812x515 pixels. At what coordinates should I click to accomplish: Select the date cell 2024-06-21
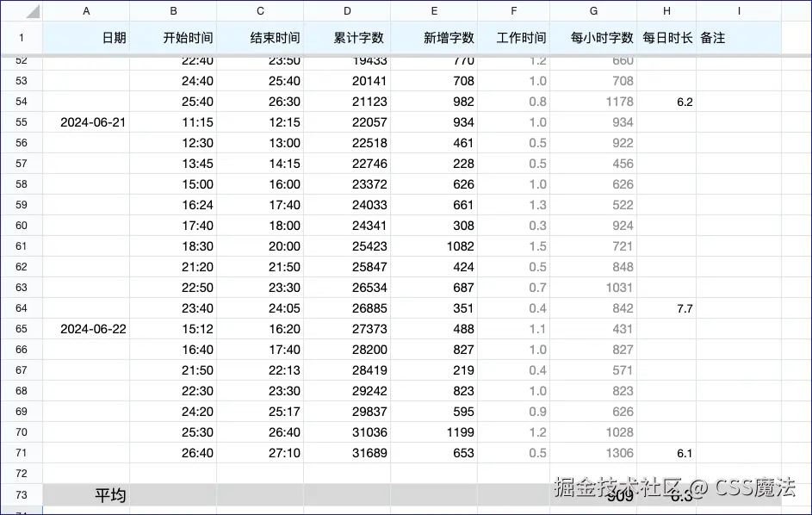(x=86, y=122)
